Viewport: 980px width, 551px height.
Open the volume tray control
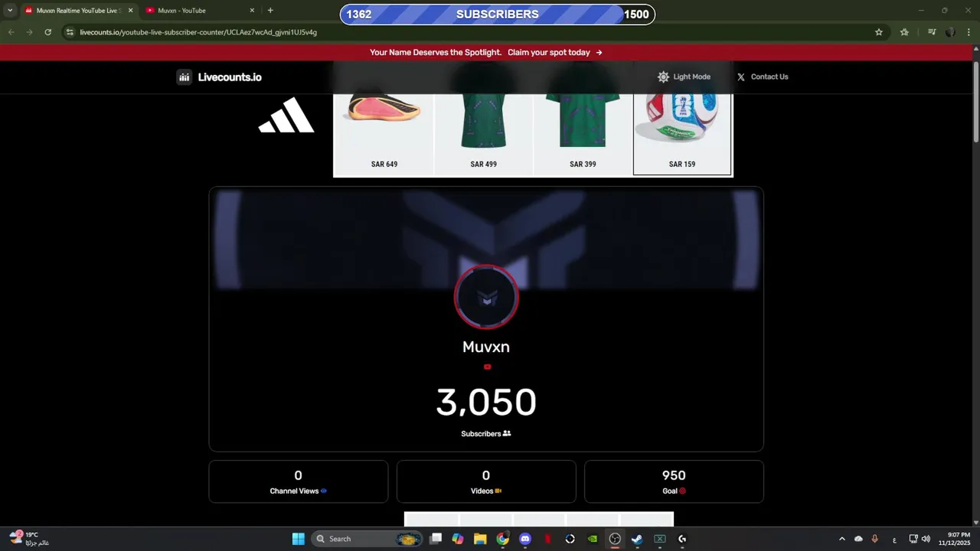coord(926,539)
